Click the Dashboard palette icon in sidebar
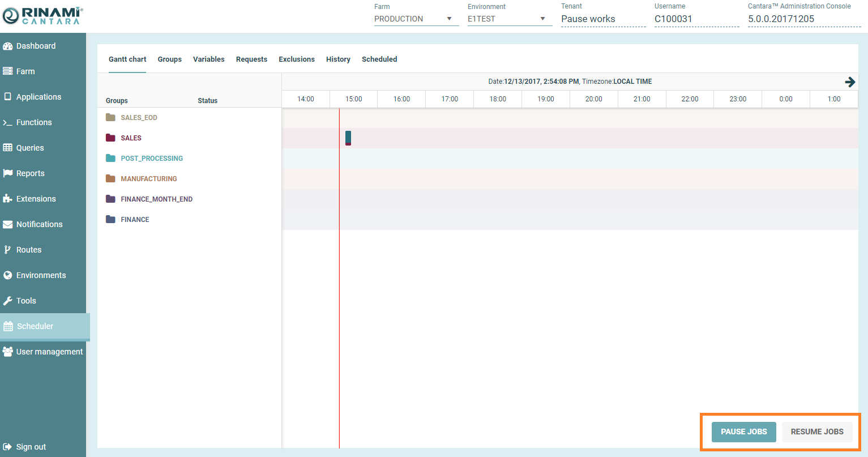The height and width of the screenshot is (457, 868). pos(8,46)
